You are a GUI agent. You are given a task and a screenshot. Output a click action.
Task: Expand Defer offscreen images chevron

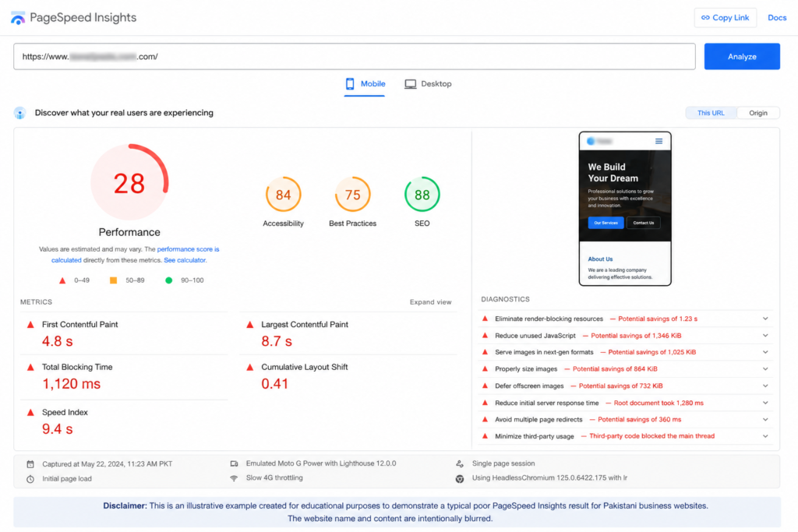tap(765, 386)
